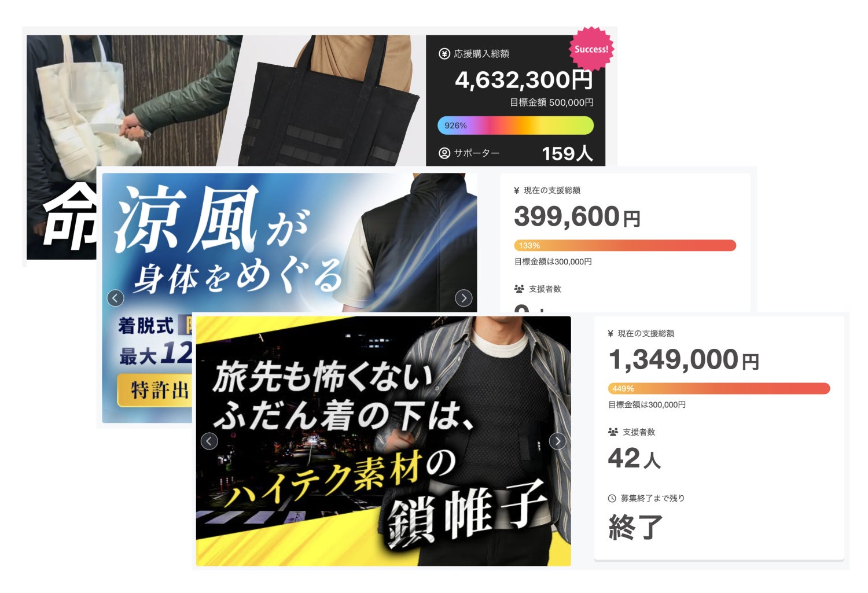Click the rainbow 926% progress bar
Image resolution: width=868 pixels, height=593 pixels.
click(x=515, y=126)
